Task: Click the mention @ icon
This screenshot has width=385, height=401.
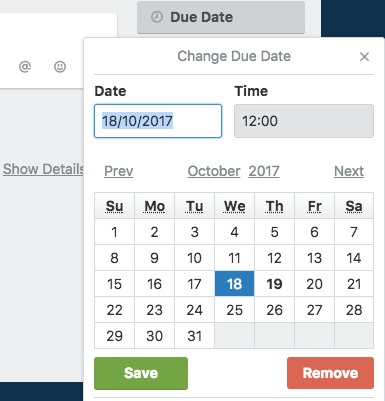Action: point(25,67)
